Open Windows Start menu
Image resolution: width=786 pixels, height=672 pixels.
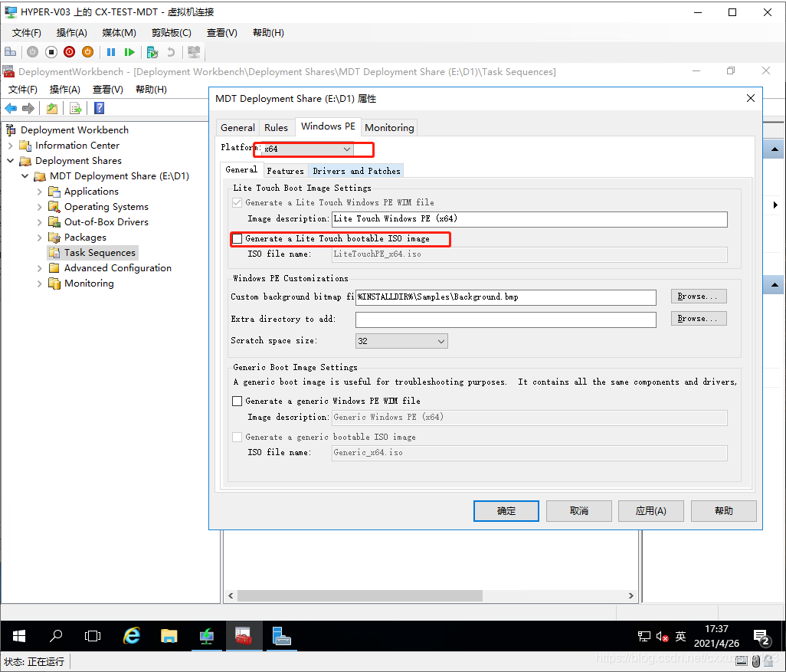coord(19,637)
